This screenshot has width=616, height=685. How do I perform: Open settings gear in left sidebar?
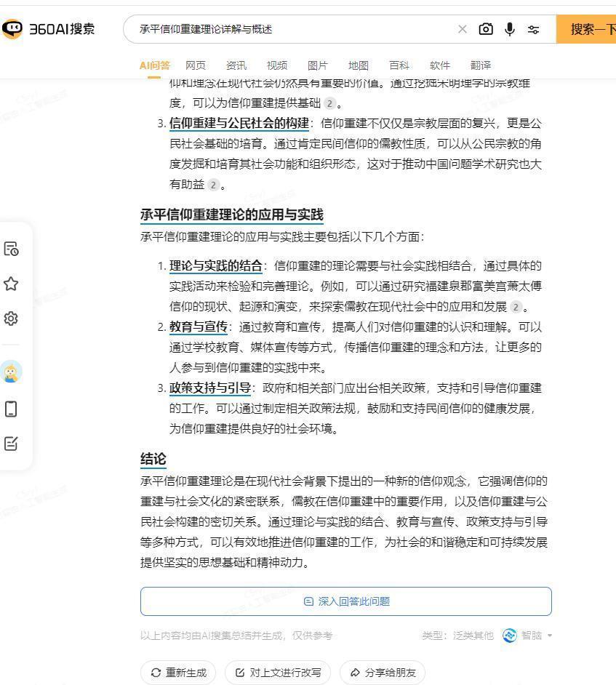[11, 319]
